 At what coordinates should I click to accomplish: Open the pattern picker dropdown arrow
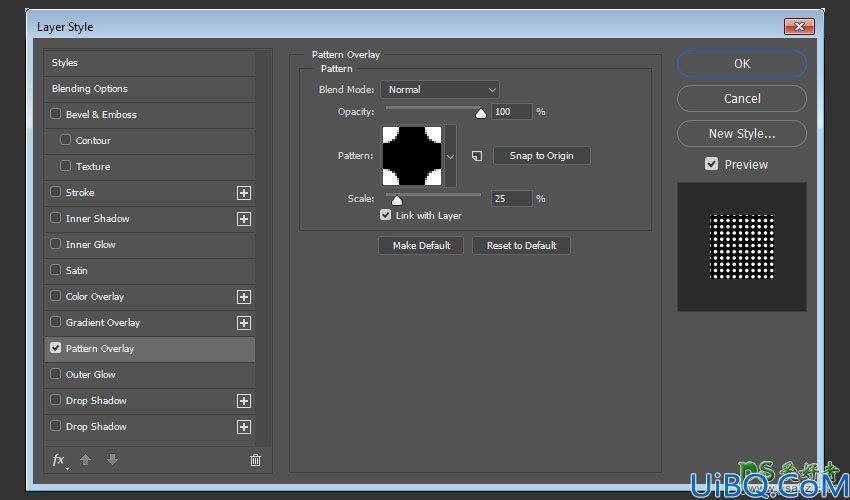tap(450, 156)
